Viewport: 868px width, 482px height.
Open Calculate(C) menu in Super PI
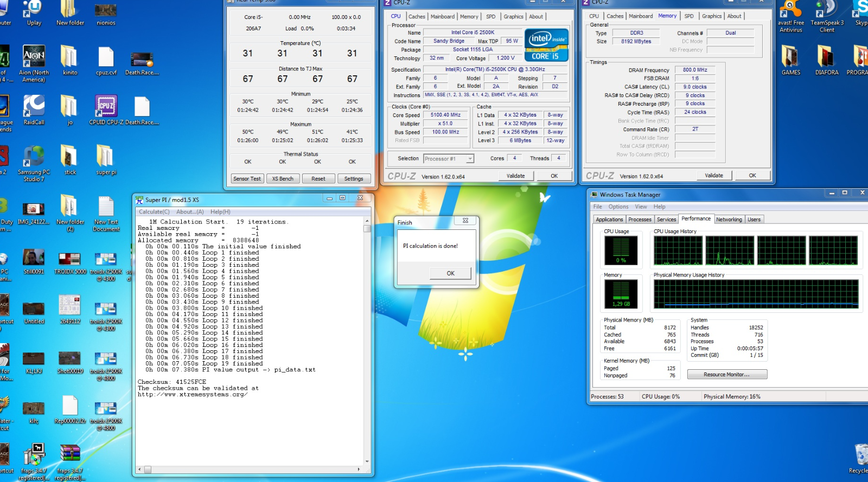[x=154, y=212]
